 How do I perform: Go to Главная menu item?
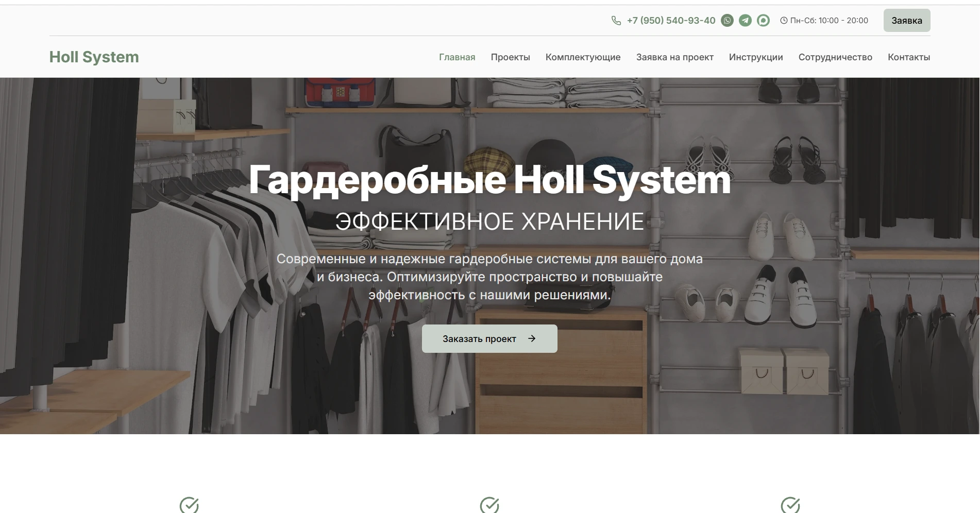click(x=457, y=57)
